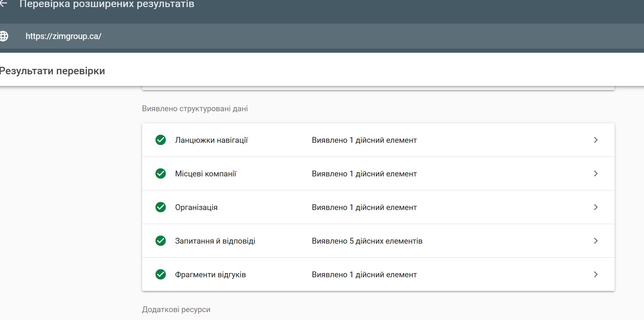644x320 pixels.
Task: Open the Організація structured data item
Action: coord(196,208)
